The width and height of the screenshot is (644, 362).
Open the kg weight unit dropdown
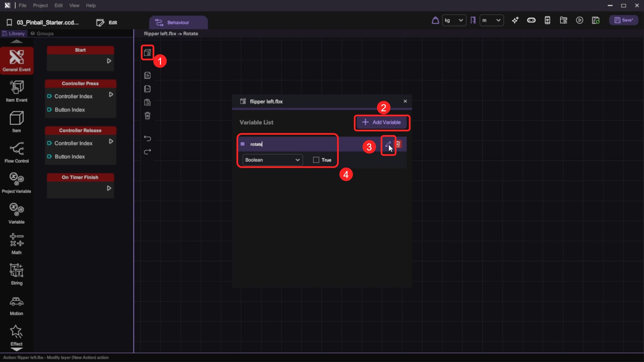pyautogui.click(x=453, y=20)
